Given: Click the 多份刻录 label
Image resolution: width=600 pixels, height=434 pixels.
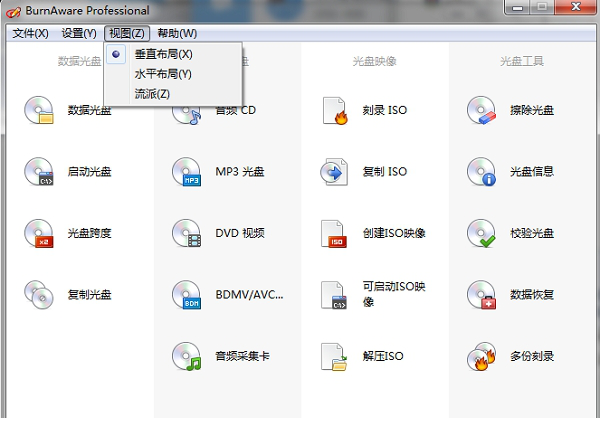Looking at the screenshot, I should coord(532,356).
